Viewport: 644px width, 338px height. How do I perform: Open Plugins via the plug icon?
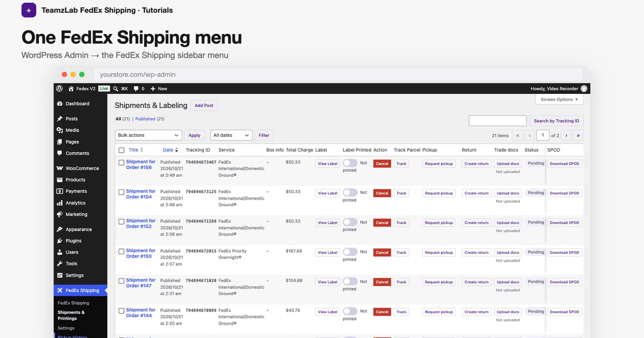point(60,241)
